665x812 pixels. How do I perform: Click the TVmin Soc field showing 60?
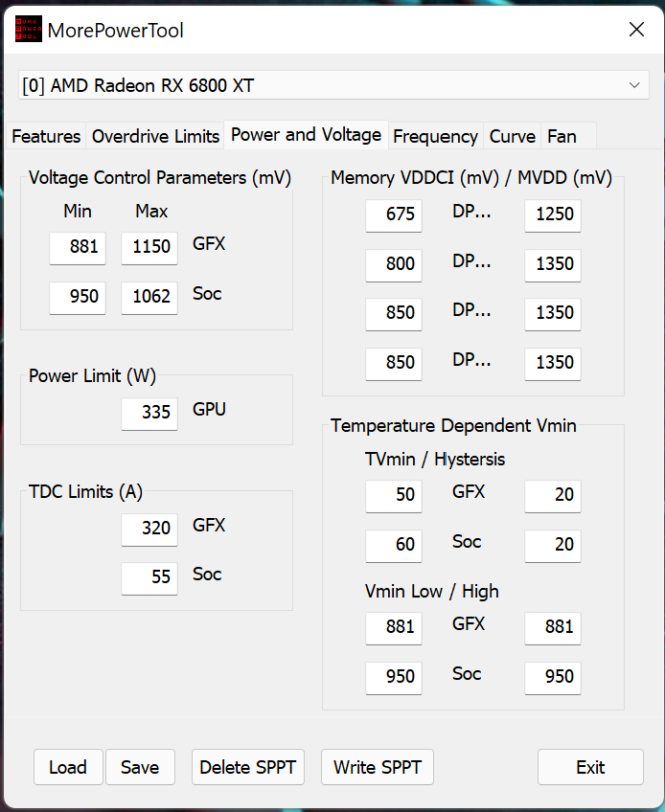click(394, 546)
